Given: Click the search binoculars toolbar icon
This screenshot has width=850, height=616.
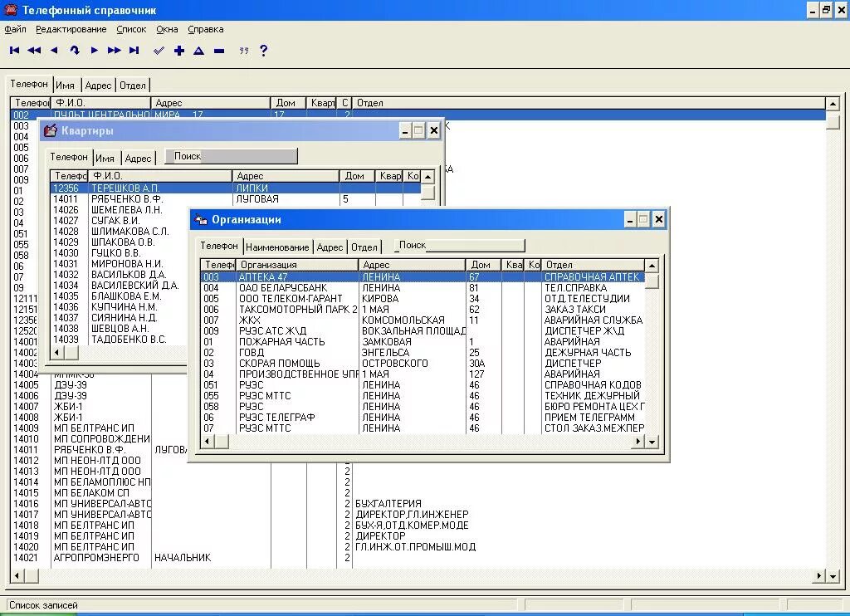Looking at the screenshot, I should [x=244, y=51].
